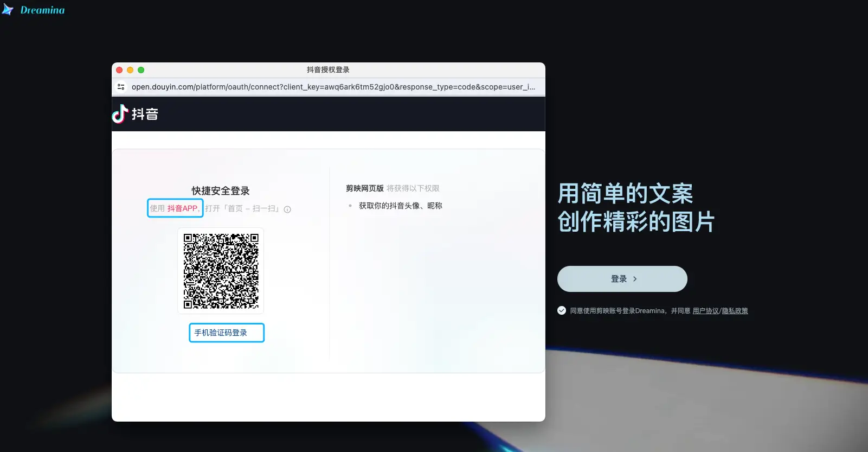
Task: Open the 用户协议 link
Action: (705, 311)
